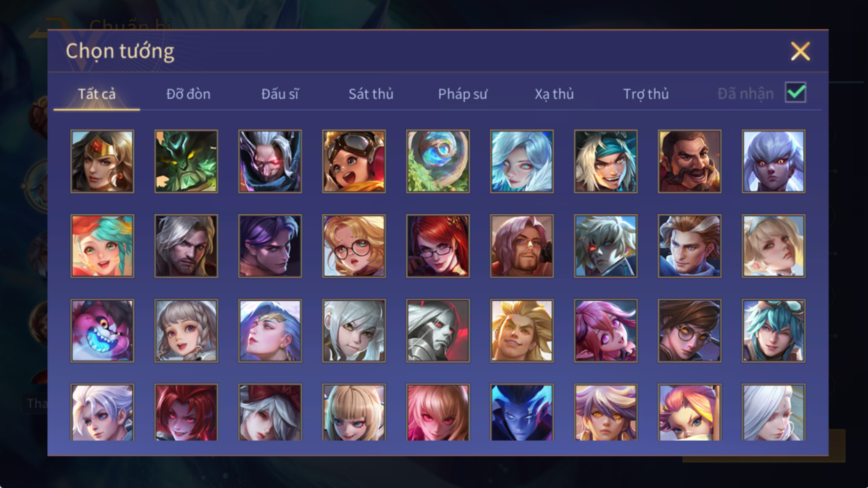Image resolution: width=868 pixels, height=488 pixels.
Task: Filter heroes by Pháp sư tab
Action: (x=463, y=94)
